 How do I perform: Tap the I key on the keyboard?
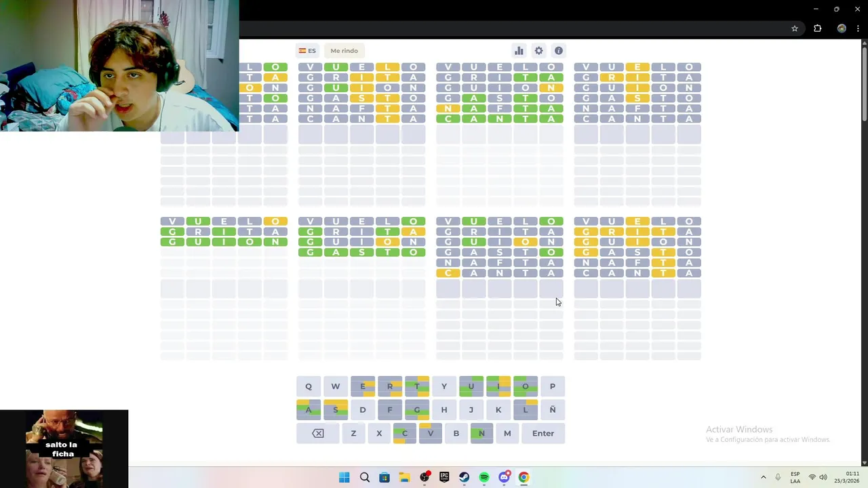coord(498,386)
